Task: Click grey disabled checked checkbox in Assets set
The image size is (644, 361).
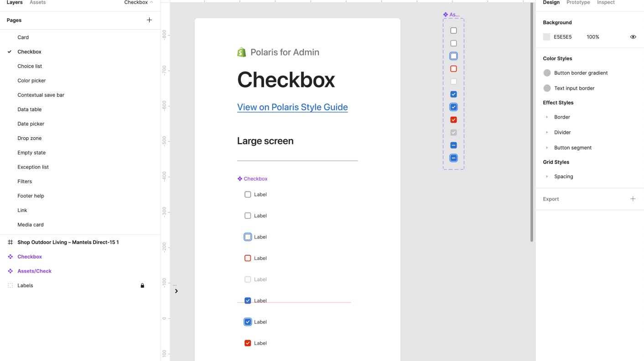Action: (453, 133)
